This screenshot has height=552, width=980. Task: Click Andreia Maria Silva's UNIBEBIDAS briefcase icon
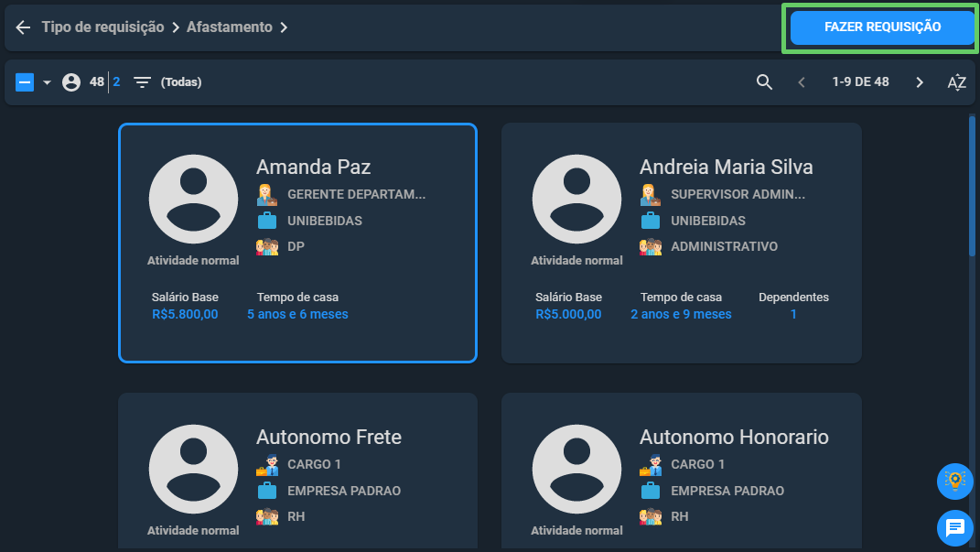[x=651, y=221]
